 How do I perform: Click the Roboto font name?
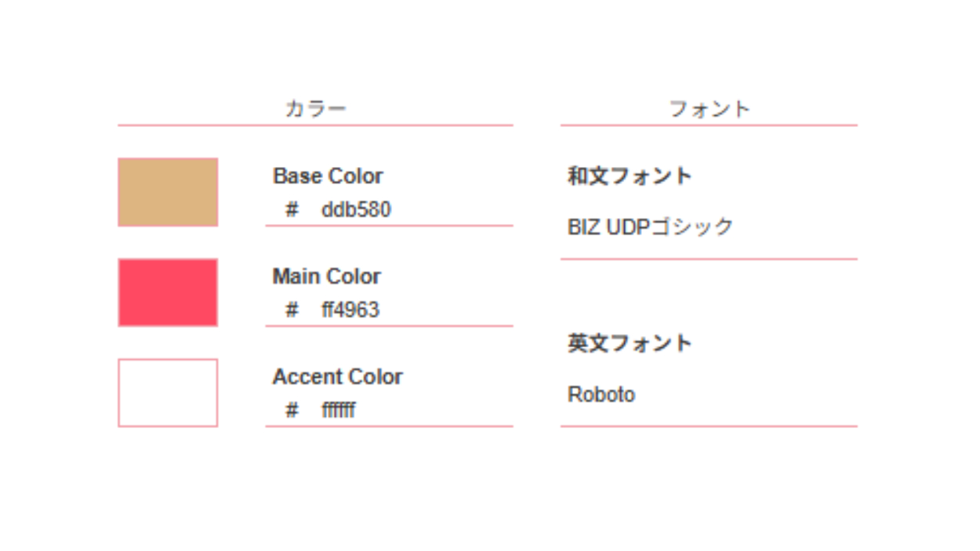[601, 394]
